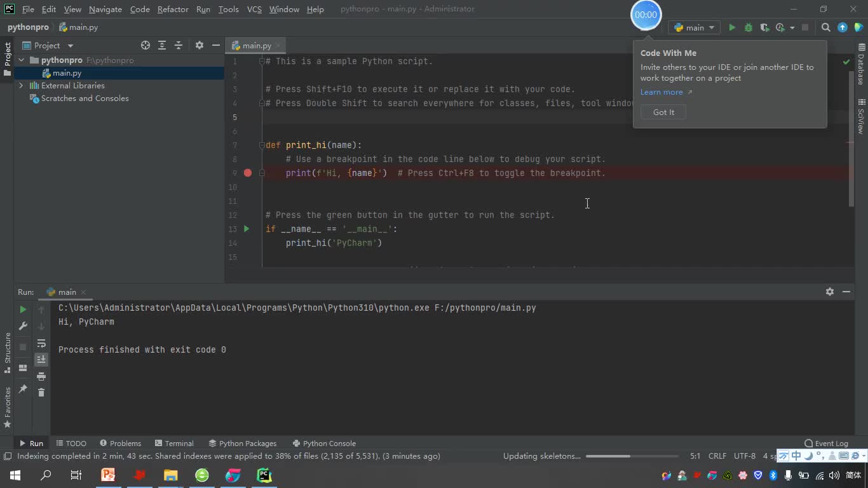868x488 pixels.
Task: Open the Problems tool window tab
Action: (x=120, y=444)
